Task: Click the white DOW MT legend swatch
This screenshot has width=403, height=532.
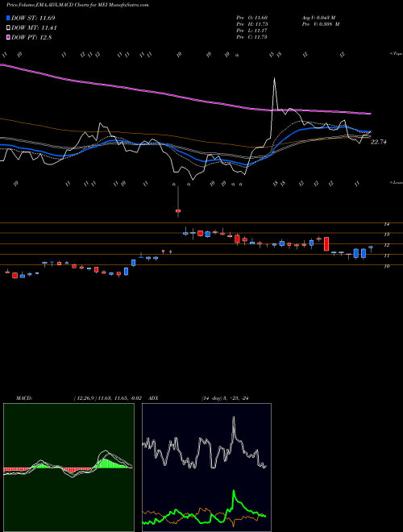Action: [x=9, y=28]
